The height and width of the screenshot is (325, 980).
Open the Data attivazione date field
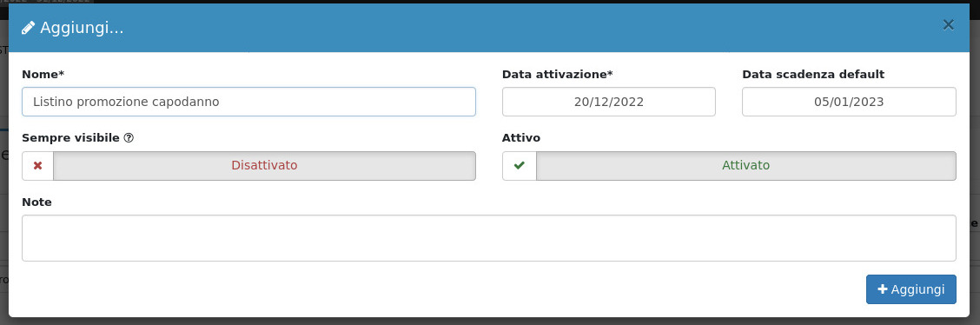609,102
